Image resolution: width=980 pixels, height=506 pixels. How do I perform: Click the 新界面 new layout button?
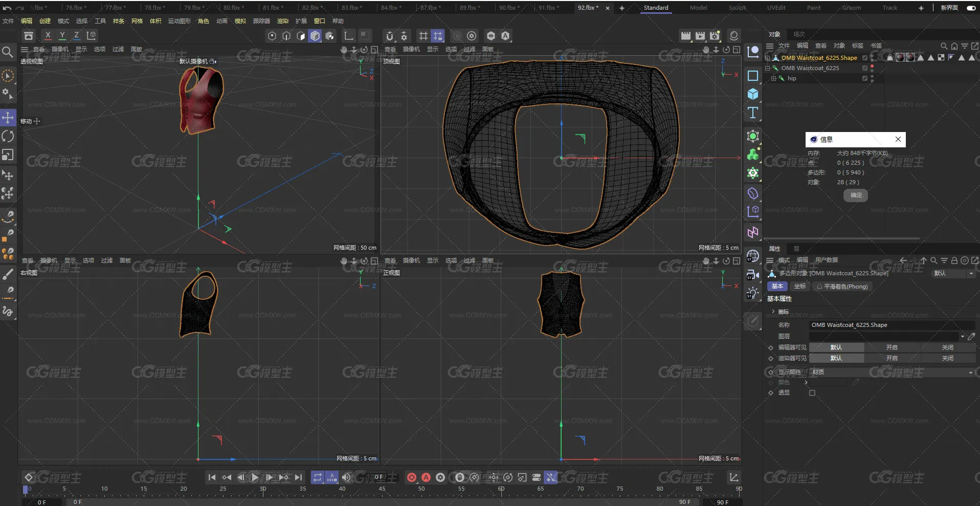[x=949, y=8]
